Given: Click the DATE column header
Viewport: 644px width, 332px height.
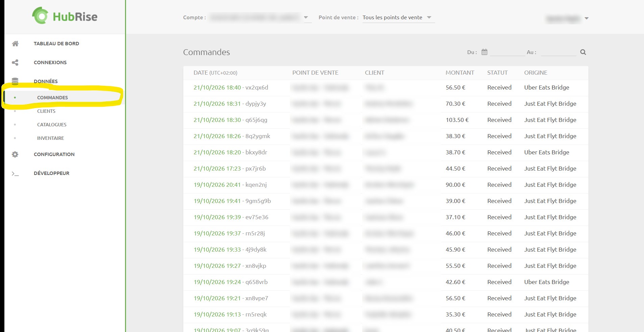Looking at the screenshot, I should pyautogui.click(x=215, y=73).
